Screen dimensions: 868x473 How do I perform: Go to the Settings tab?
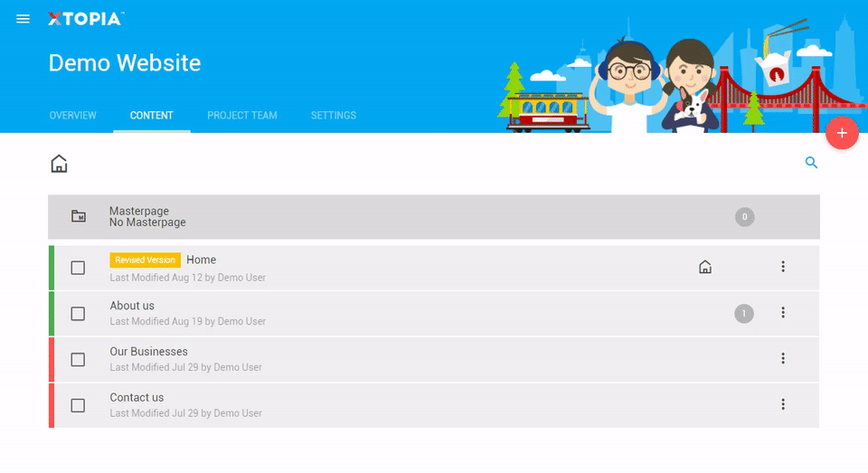coord(334,116)
